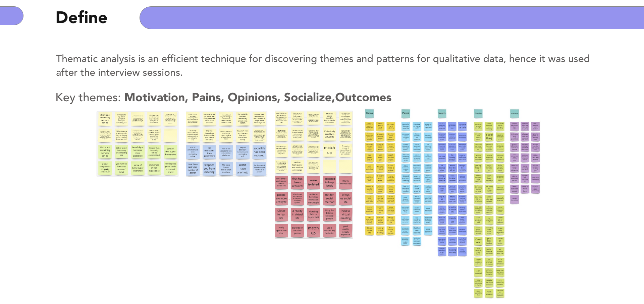Select the teal "experience" column label

coord(514,113)
